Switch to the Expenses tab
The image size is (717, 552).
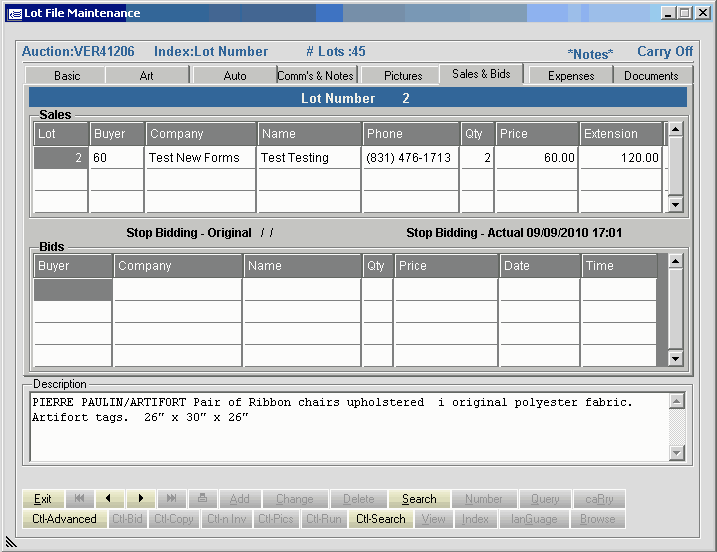tap(571, 76)
